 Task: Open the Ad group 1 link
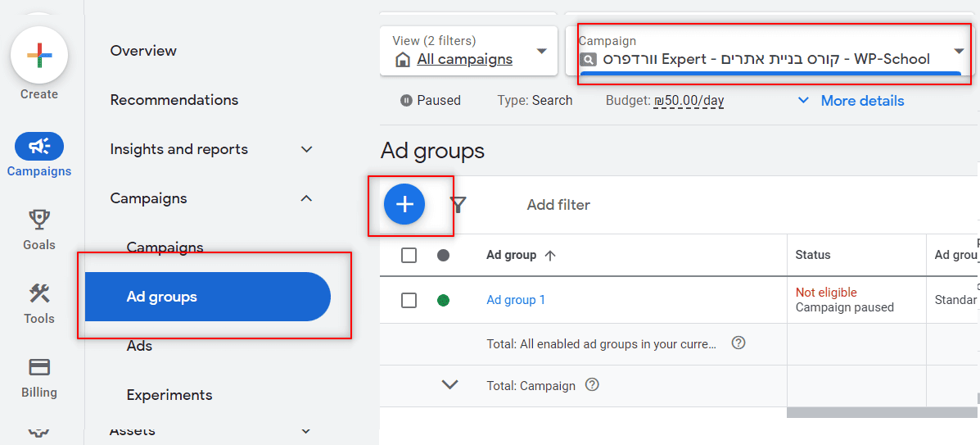click(516, 300)
